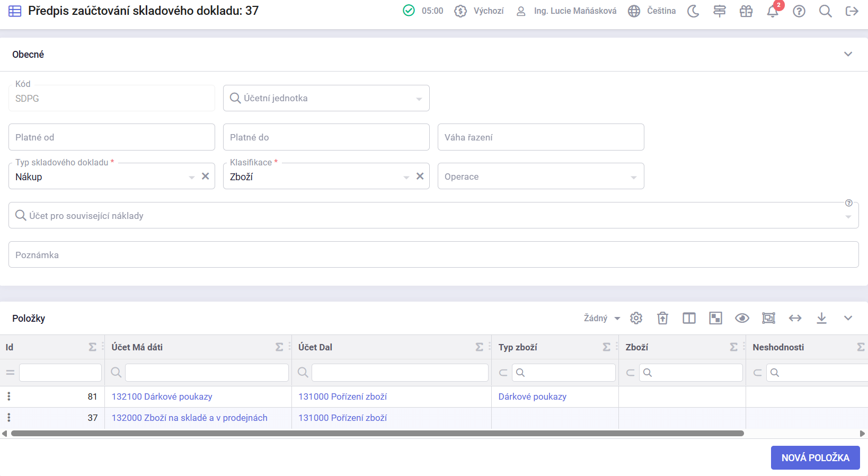This screenshot has width=868, height=476.
Task: Open the notifications bell
Action: point(773,11)
